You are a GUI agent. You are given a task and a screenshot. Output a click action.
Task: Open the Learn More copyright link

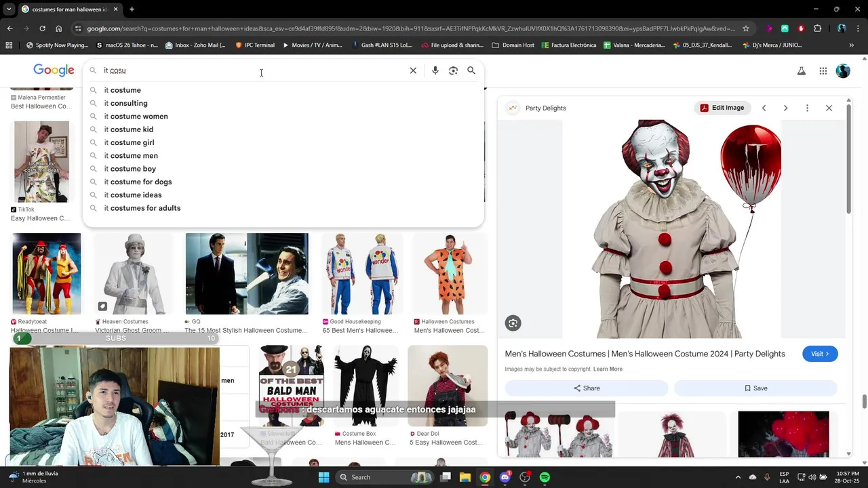click(608, 369)
